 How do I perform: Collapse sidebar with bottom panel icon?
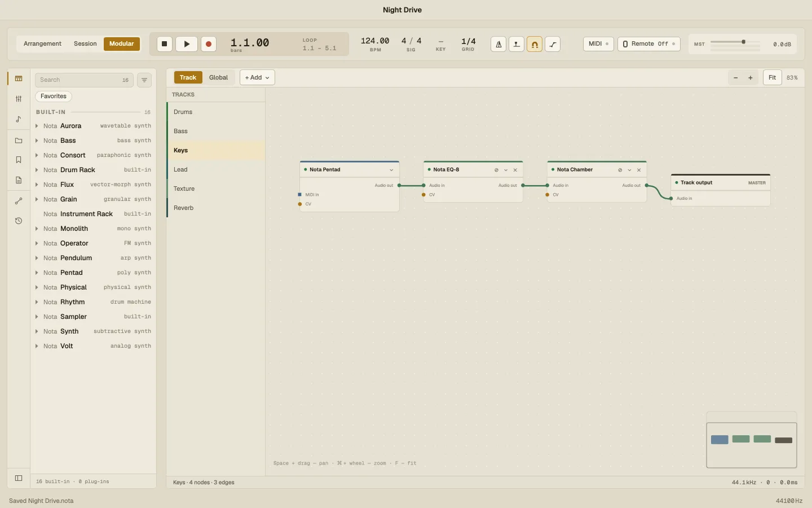click(x=19, y=478)
